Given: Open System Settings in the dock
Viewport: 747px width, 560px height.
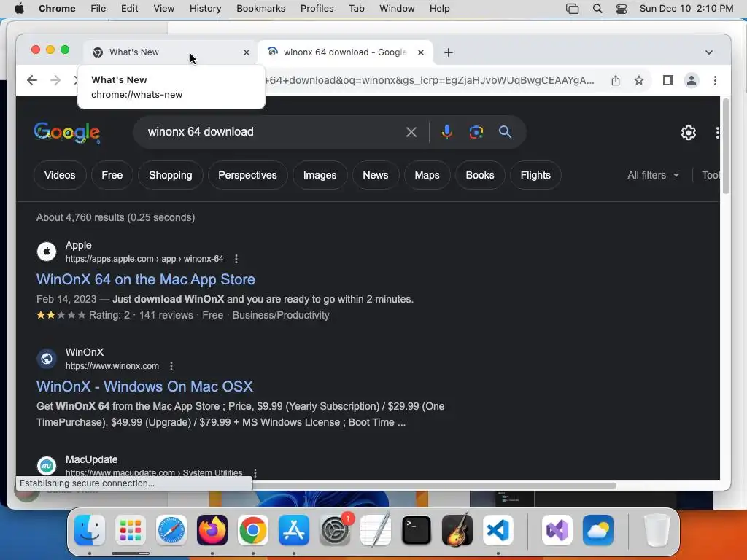Looking at the screenshot, I should point(335,531).
